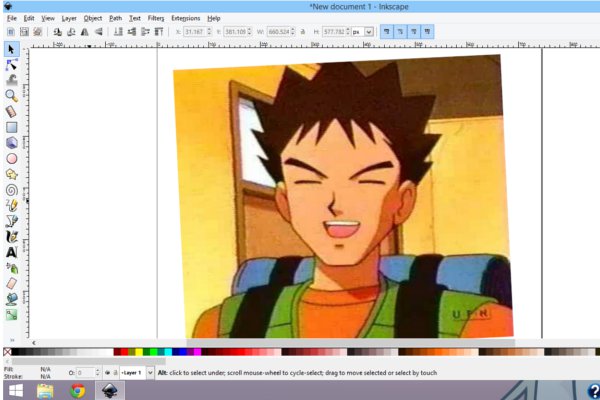Select the Eraser tool
The height and width of the screenshot is (400, 600).
11,284
